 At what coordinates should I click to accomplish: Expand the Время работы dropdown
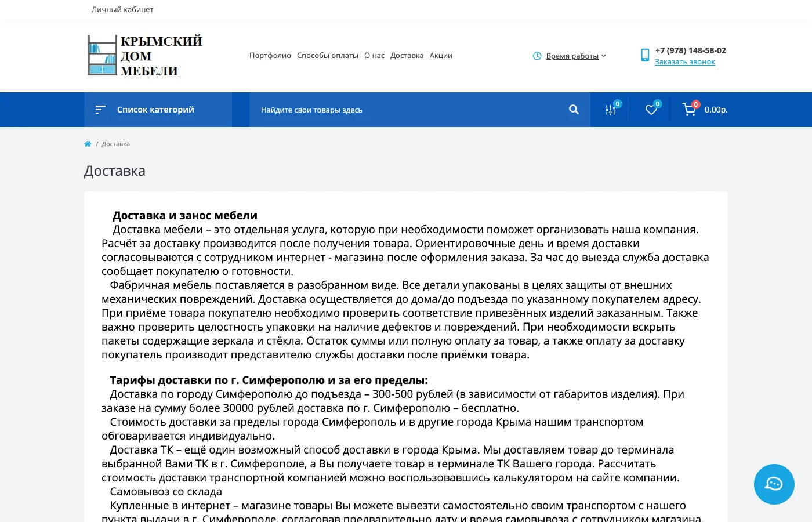[572, 56]
